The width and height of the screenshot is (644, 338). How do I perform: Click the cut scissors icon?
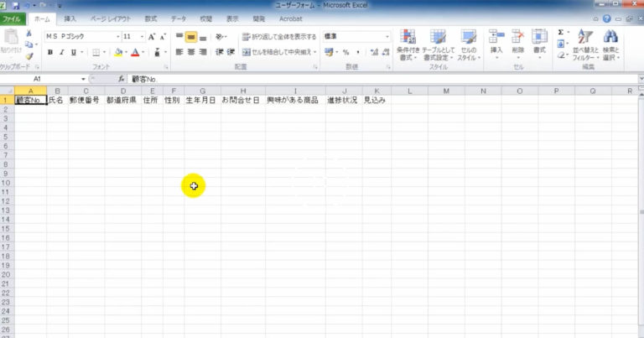click(x=29, y=34)
